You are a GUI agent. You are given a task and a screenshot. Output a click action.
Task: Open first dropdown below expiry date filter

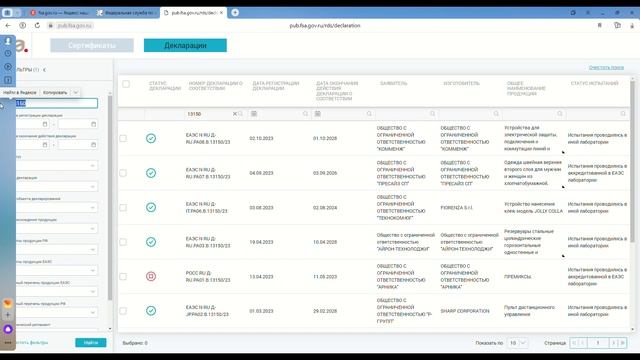pos(57,166)
